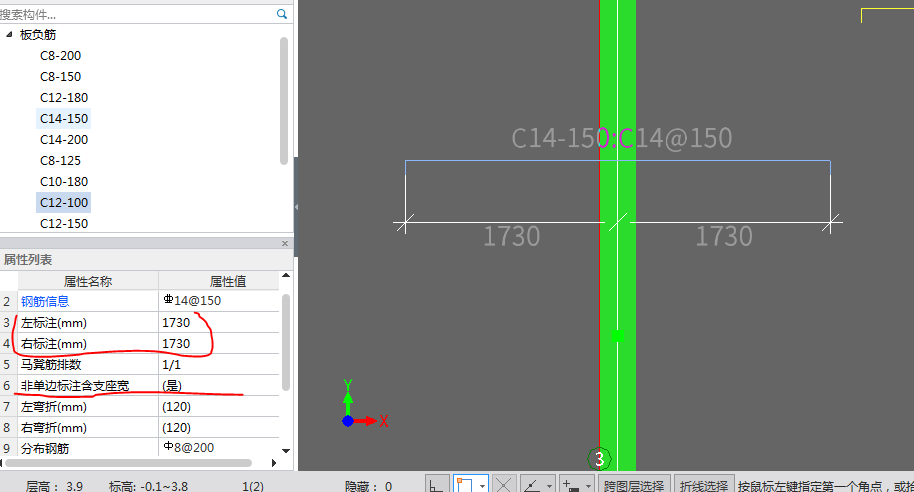This screenshot has width=914, height=492.
Task: Click the 左标注(mm) property name
Action: click(x=54, y=322)
